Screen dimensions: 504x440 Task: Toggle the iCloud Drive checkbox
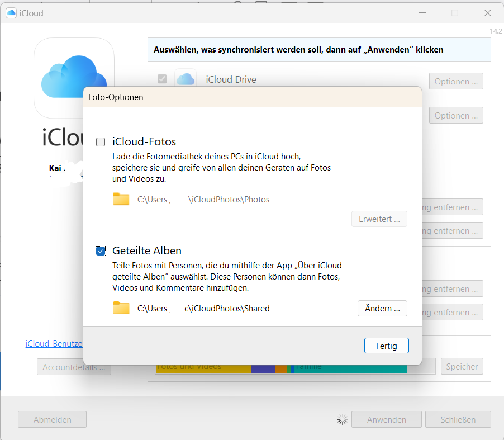click(x=162, y=79)
